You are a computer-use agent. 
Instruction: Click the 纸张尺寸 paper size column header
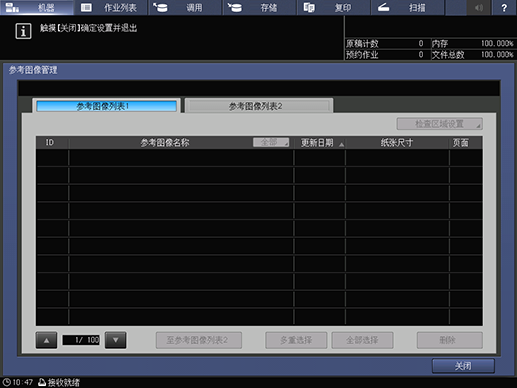[x=397, y=143]
